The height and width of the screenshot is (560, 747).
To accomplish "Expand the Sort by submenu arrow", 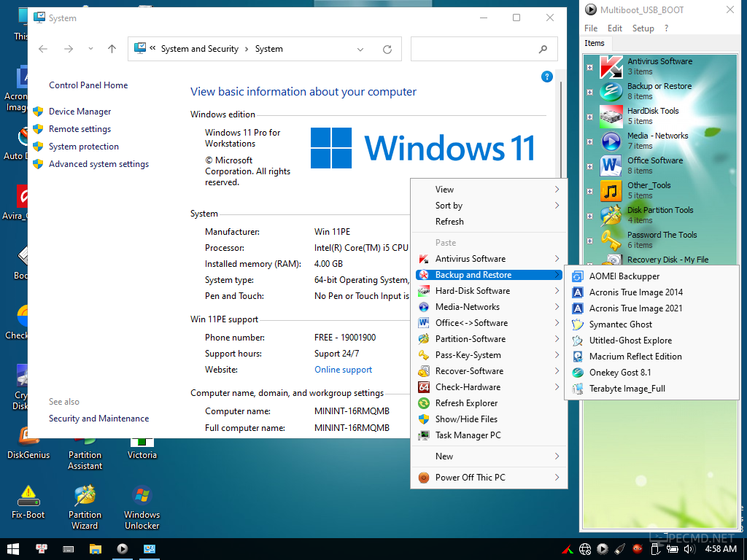I will pyautogui.click(x=557, y=205).
